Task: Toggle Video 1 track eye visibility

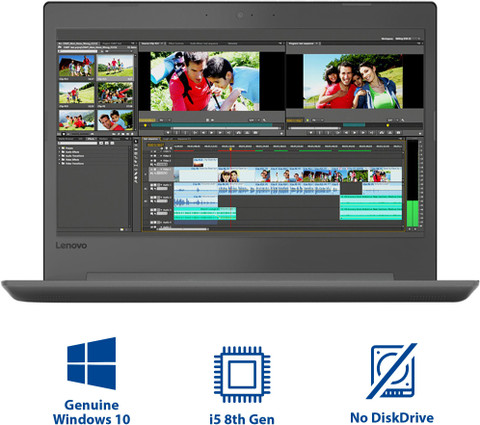Action: [x=151, y=169]
